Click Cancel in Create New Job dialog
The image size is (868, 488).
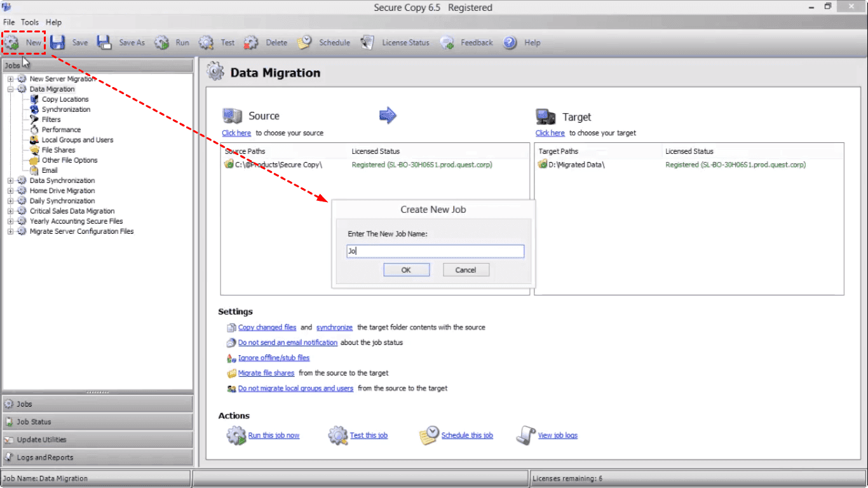point(465,270)
